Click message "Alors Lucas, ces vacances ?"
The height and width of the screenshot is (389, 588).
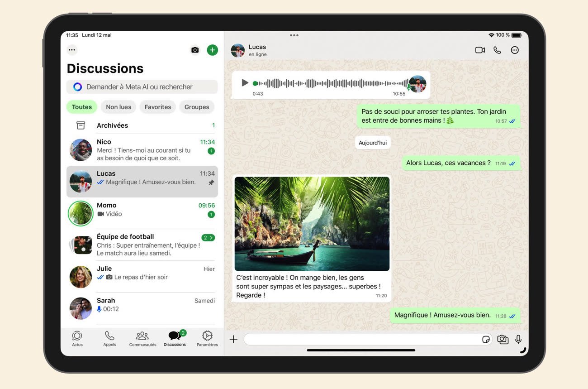coord(461,163)
